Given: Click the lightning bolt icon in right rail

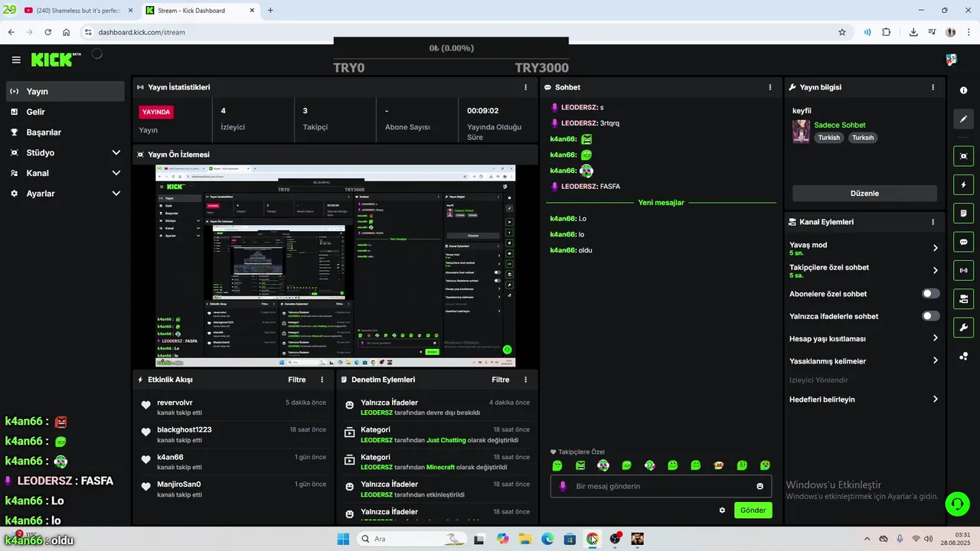Looking at the screenshot, I should coord(963,184).
